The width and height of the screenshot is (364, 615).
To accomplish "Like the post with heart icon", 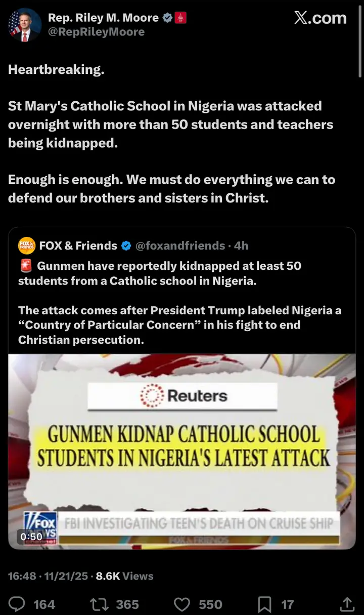I will [181, 604].
